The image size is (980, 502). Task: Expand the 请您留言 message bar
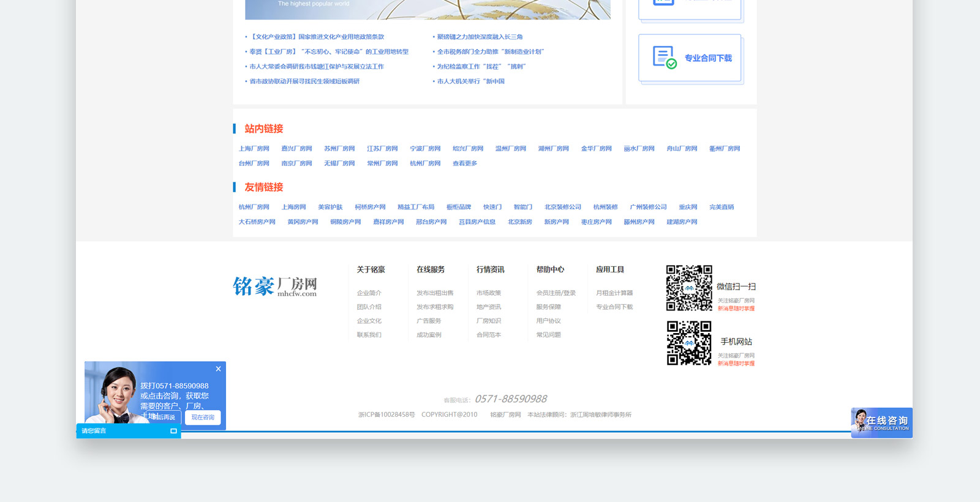tap(173, 431)
